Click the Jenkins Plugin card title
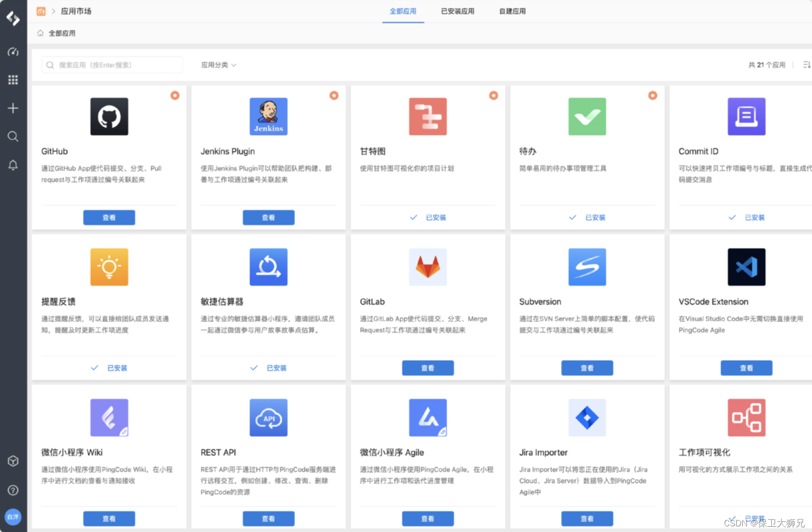812x532 pixels. click(227, 152)
